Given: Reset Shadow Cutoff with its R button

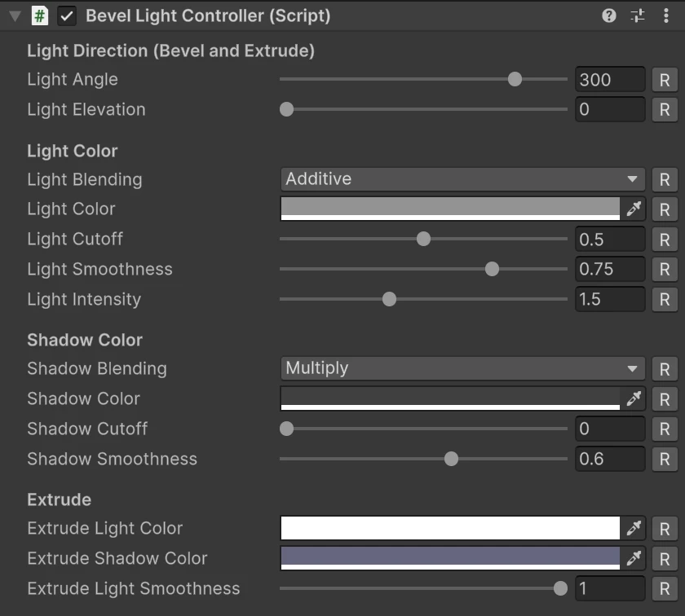Looking at the screenshot, I should pyautogui.click(x=665, y=429).
